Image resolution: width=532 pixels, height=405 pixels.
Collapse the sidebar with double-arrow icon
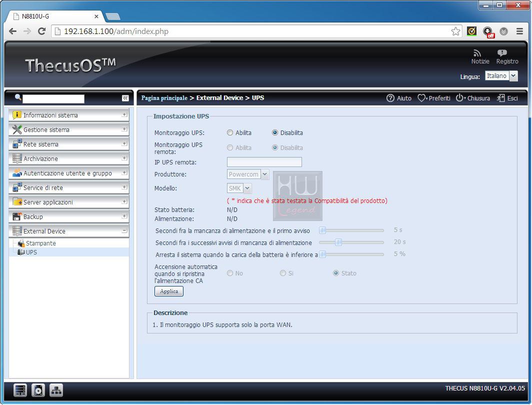pyautogui.click(x=125, y=98)
